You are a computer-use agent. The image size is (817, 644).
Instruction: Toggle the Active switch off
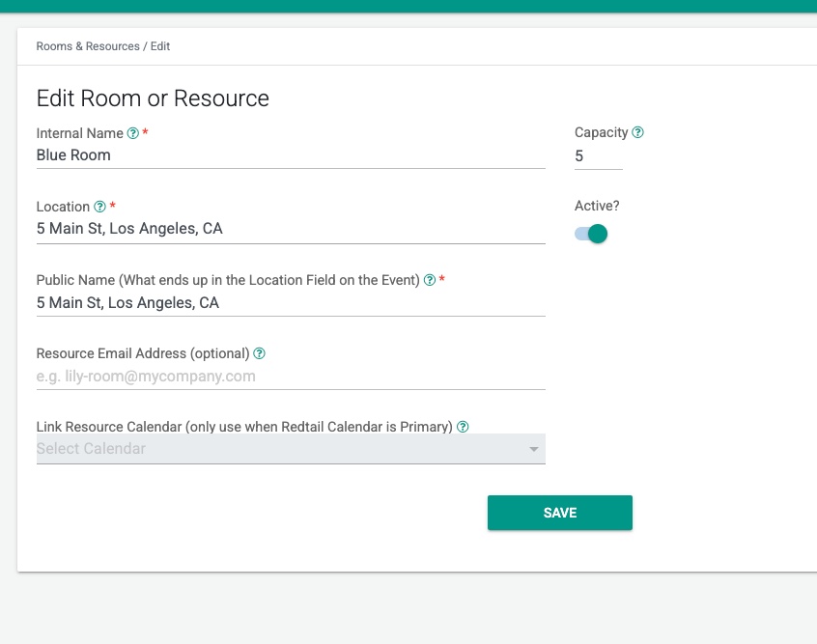pyautogui.click(x=591, y=234)
